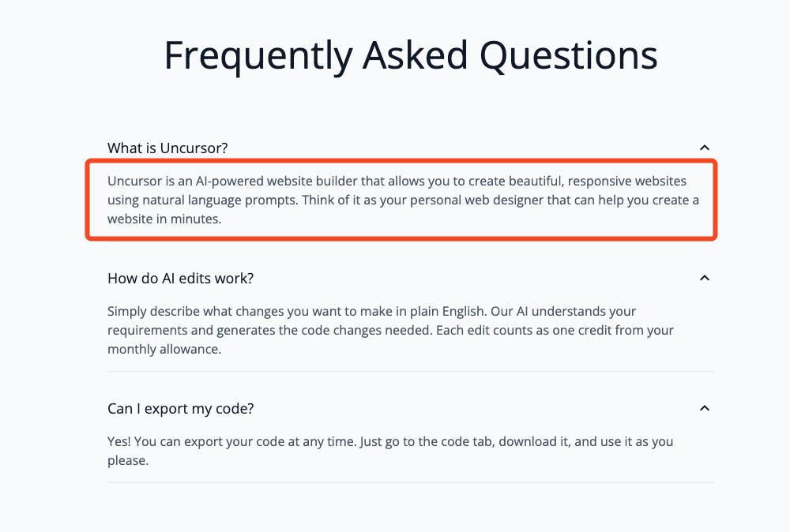Toggle the "Can I export my code?" question title

(x=180, y=409)
